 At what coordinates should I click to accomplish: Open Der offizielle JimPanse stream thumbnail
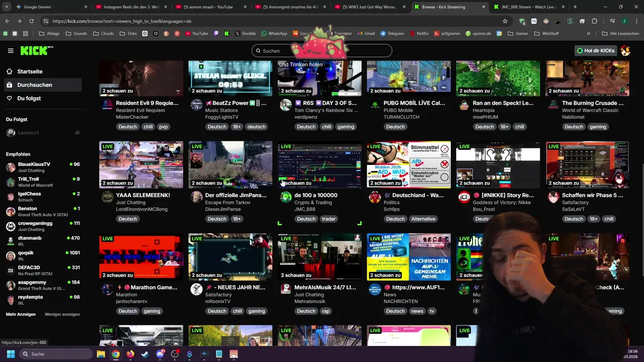point(230,165)
